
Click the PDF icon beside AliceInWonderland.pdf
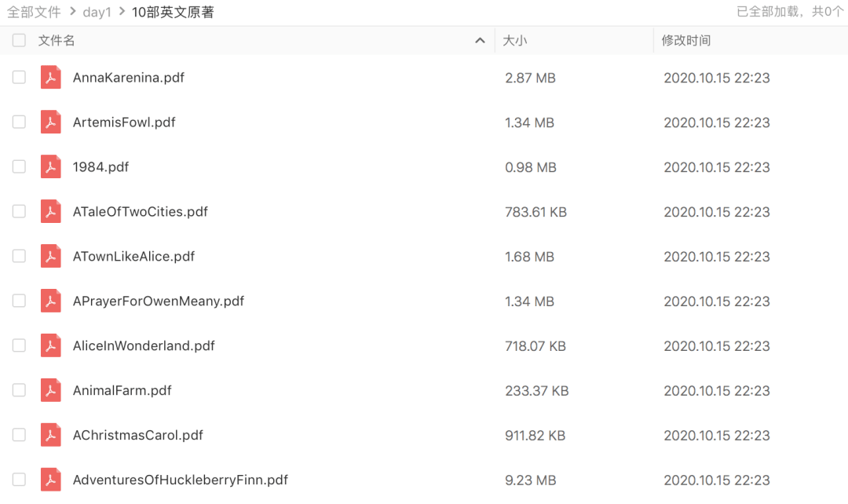coord(51,346)
